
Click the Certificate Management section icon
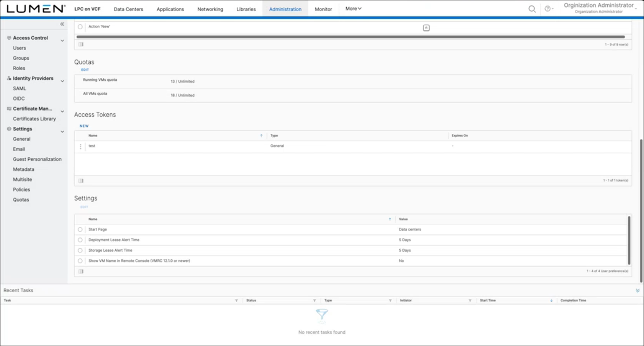click(x=9, y=109)
